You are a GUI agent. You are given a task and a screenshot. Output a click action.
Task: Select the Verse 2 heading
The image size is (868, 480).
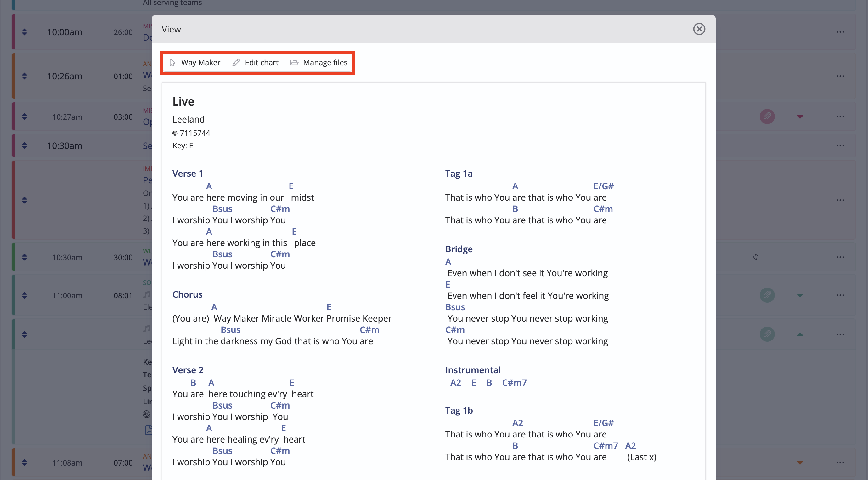[188, 370]
